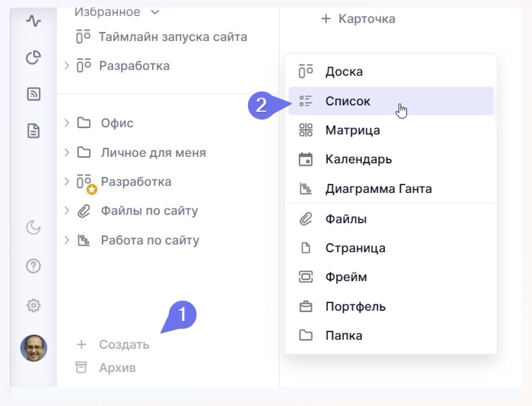This screenshot has width=532, height=406.
Task: Click the Создать button
Action: [x=124, y=345]
